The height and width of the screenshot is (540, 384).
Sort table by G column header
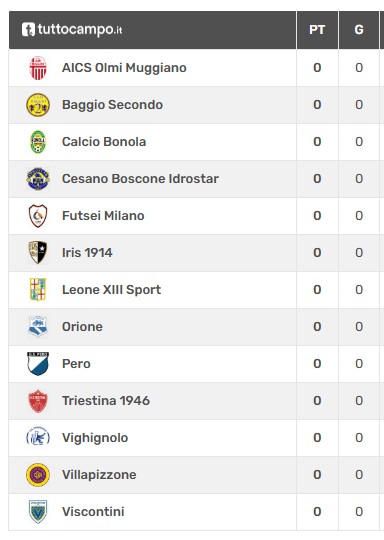[x=359, y=30]
